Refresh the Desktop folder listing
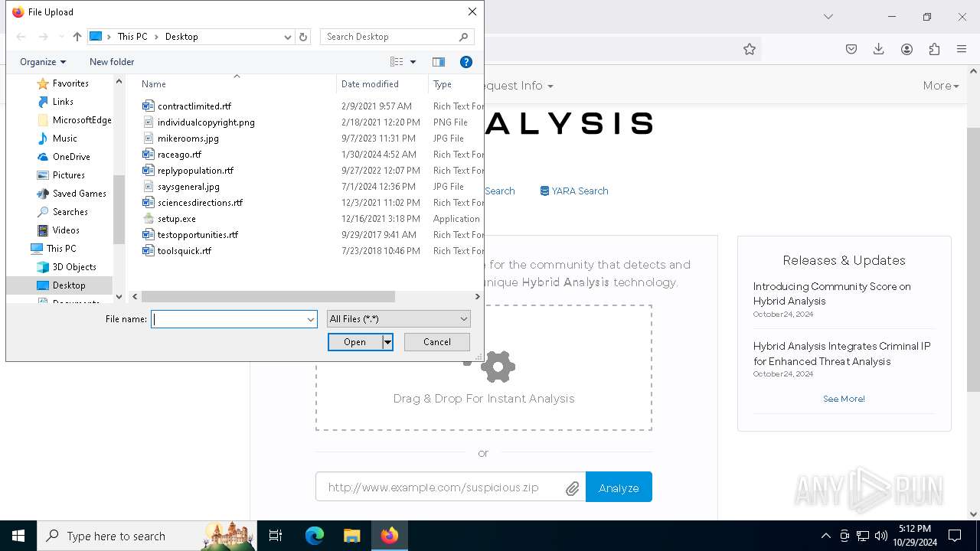 (x=303, y=37)
